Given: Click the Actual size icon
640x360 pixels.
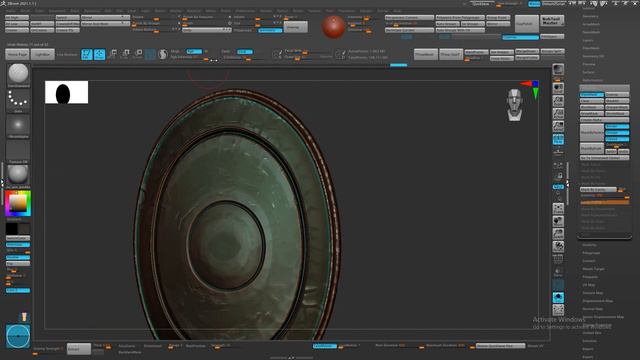Looking at the screenshot, I should coord(558,113).
